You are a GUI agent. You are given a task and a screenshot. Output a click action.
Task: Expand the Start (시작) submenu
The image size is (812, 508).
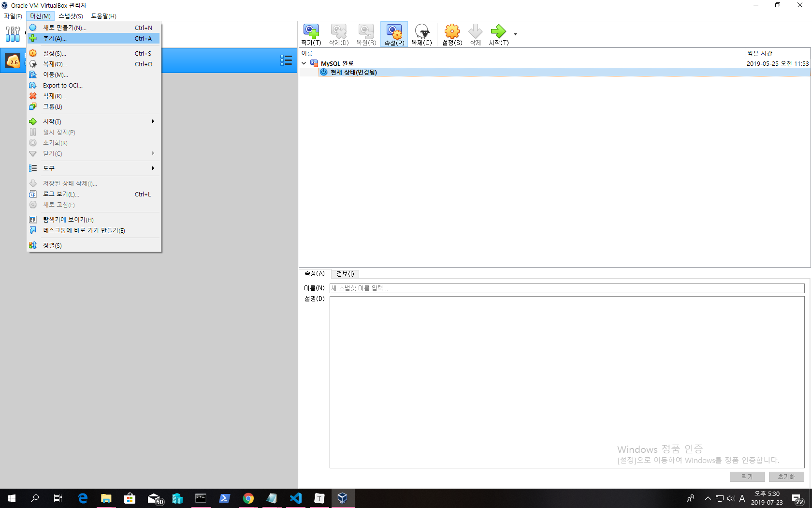(x=94, y=121)
